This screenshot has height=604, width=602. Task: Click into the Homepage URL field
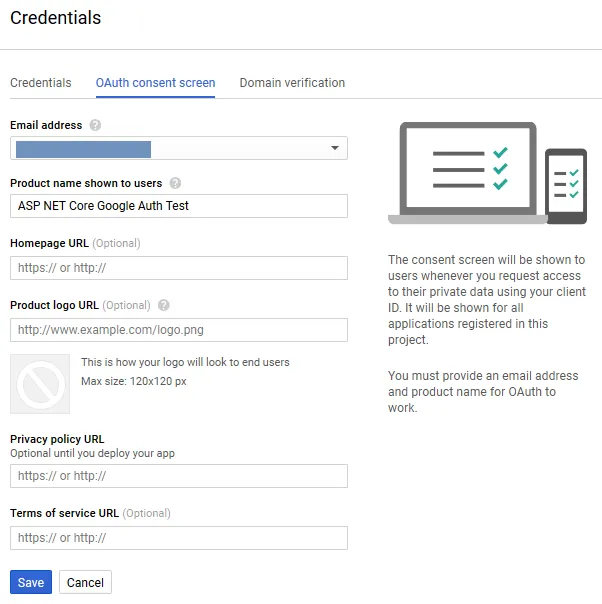[179, 268]
